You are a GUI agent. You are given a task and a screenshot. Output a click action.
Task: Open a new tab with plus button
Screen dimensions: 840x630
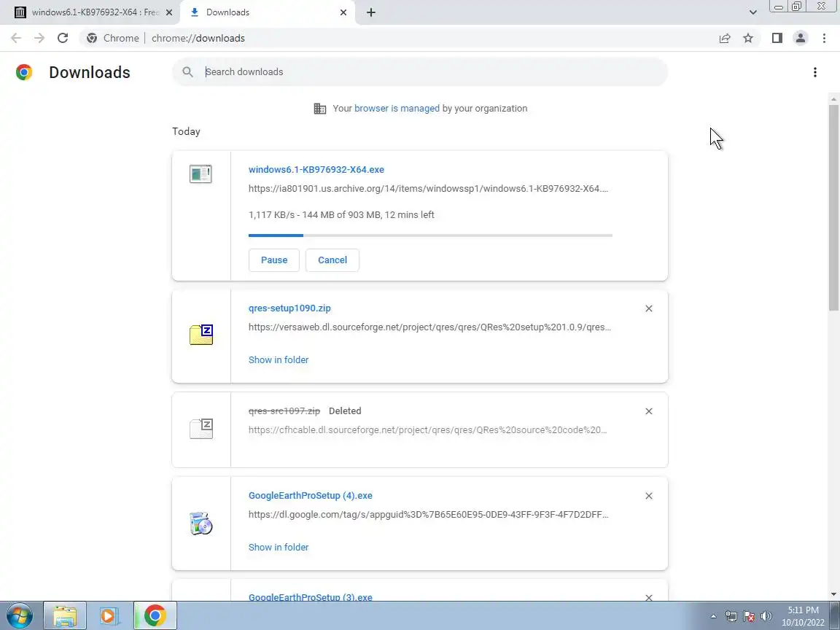tap(370, 12)
